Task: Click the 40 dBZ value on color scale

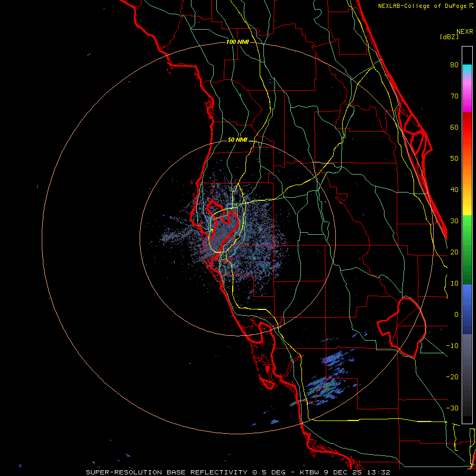Action: point(454,190)
